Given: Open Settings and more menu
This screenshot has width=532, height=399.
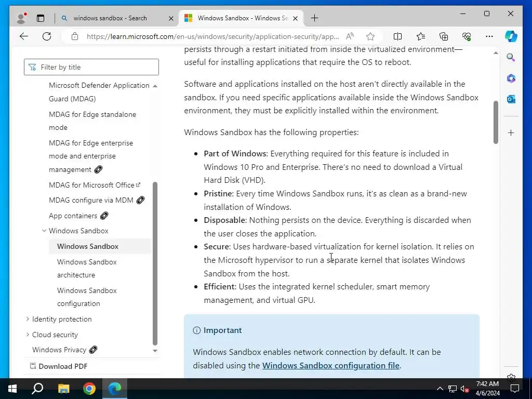Looking at the screenshot, I should pyautogui.click(x=489, y=36).
